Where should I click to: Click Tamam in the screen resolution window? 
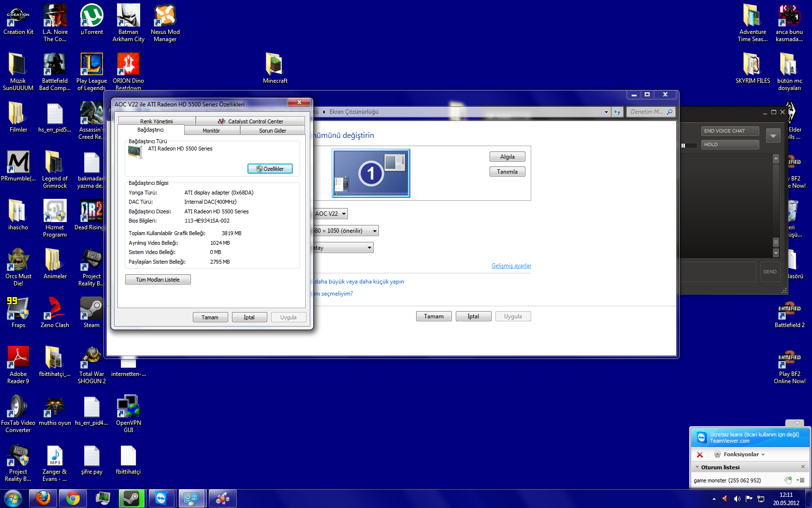[x=434, y=316]
